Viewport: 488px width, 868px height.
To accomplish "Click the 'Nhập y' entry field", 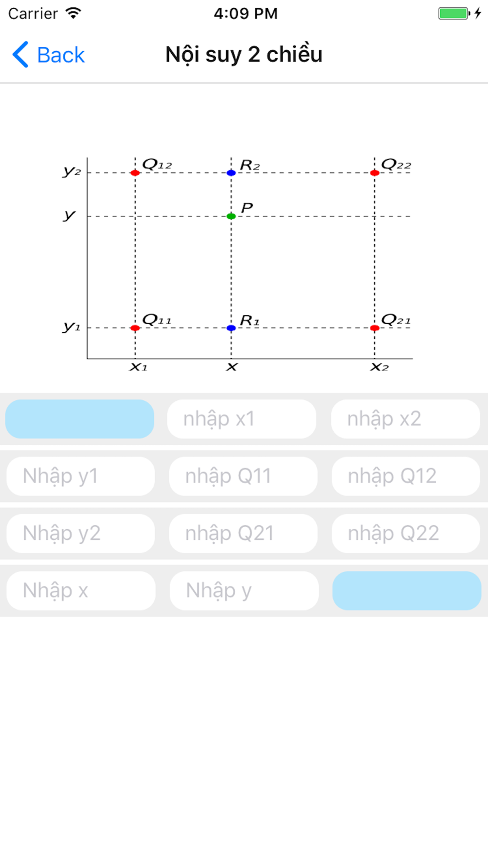I will click(x=244, y=591).
